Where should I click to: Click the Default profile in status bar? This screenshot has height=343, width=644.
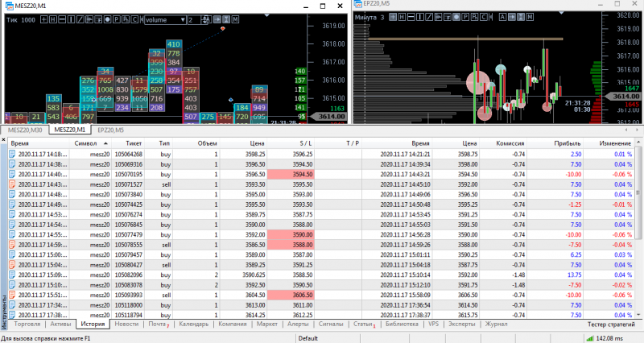(x=308, y=338)
